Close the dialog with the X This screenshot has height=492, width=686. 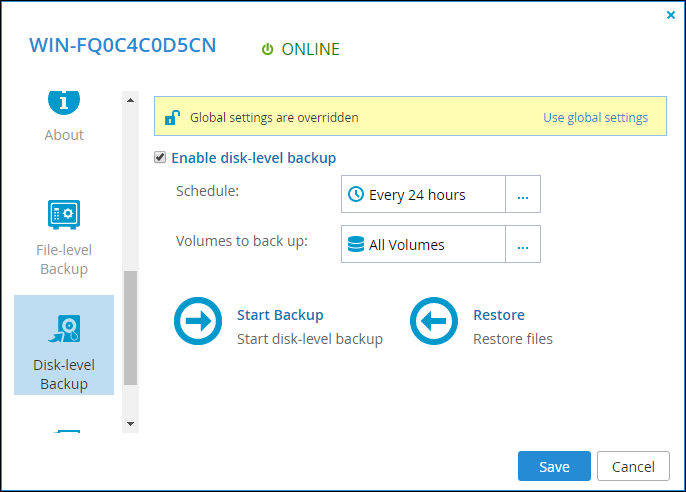671,15
